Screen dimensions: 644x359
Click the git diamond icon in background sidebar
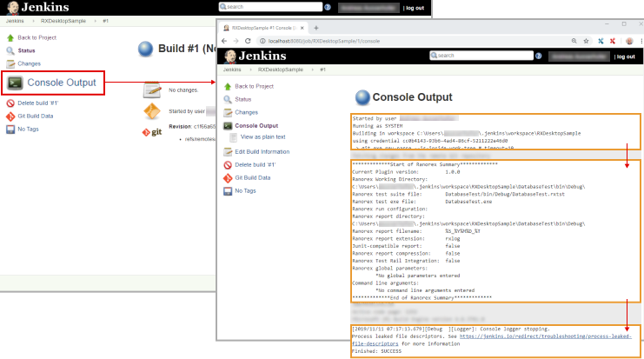click(x=10, y=116)
